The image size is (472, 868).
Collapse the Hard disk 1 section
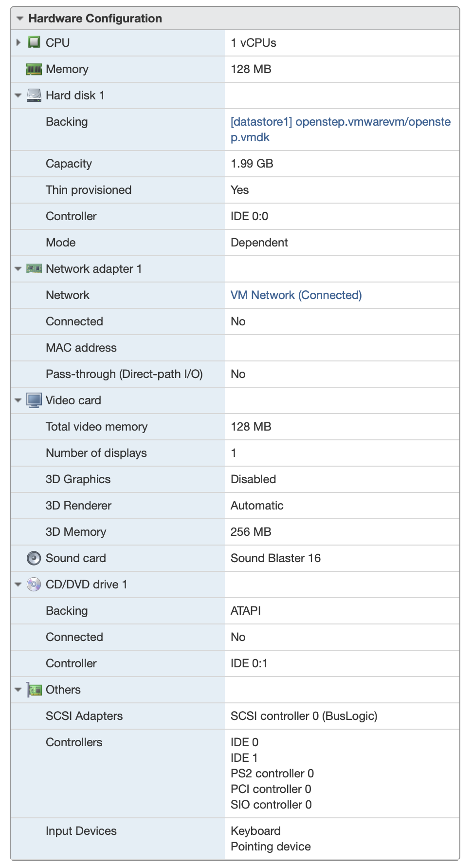pos(18,95)
